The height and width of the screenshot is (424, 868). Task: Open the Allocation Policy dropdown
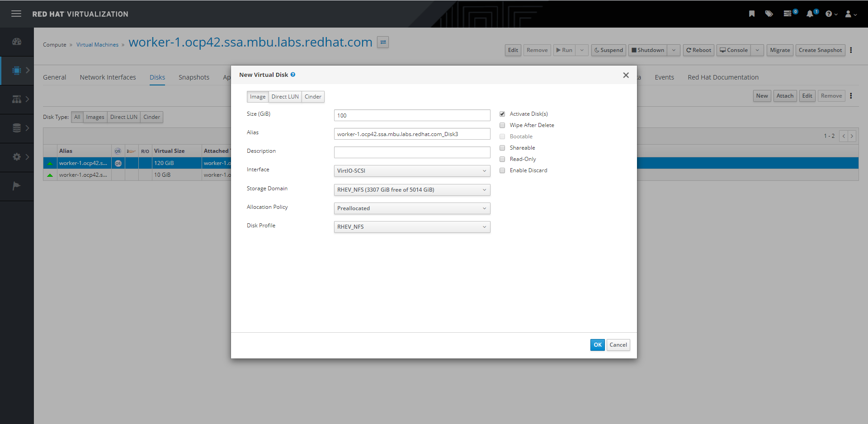tap(412, 208)
